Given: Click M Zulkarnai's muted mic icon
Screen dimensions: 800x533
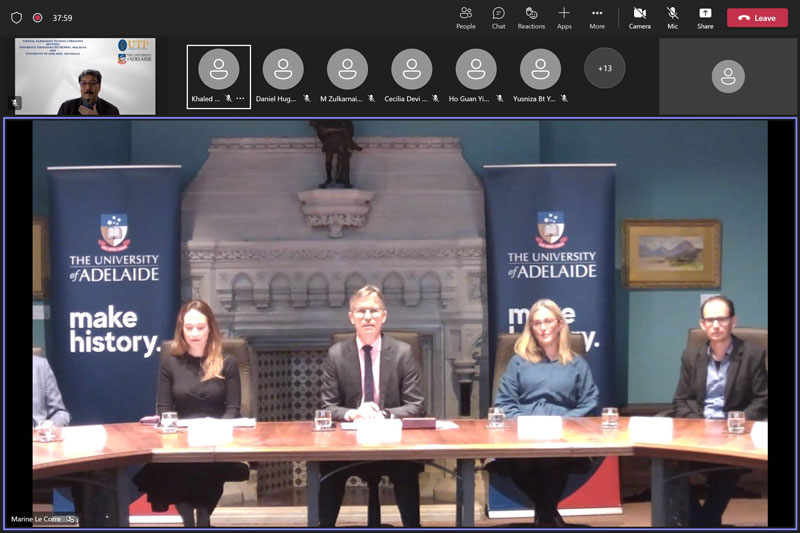Looking at the screenshot, I should (x=371, y=98).
